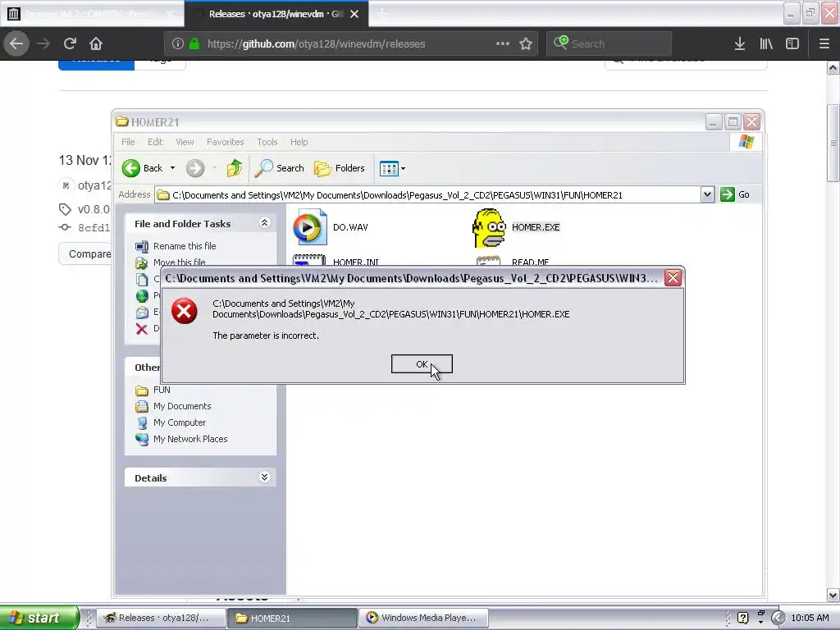This screenshot has height=630, width=840.
Task: Click the My Computer icon in sidebar
Action: 142,422
